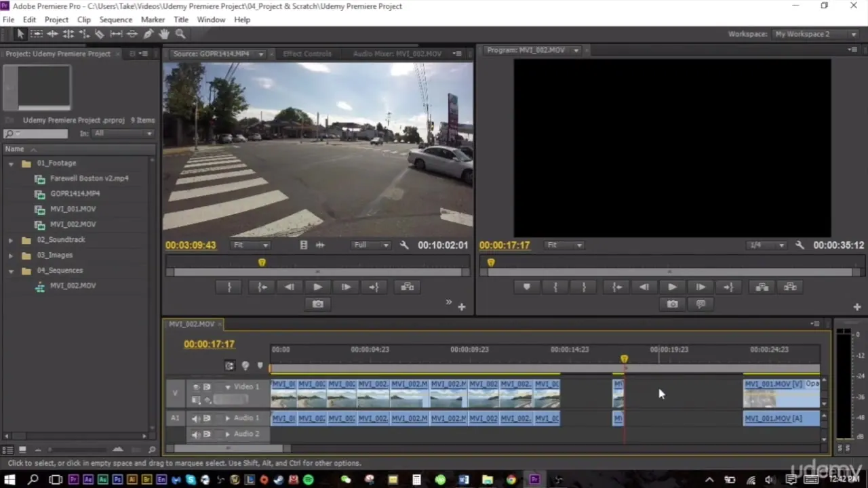Collapse the Video 1 track
868x488 pixels.
point(228,387)
